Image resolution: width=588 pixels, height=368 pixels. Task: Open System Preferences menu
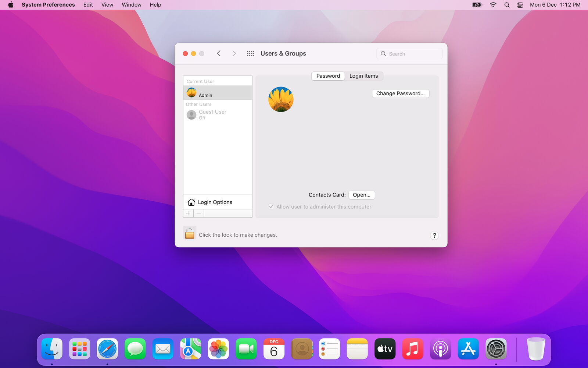(x=48, y=5)
